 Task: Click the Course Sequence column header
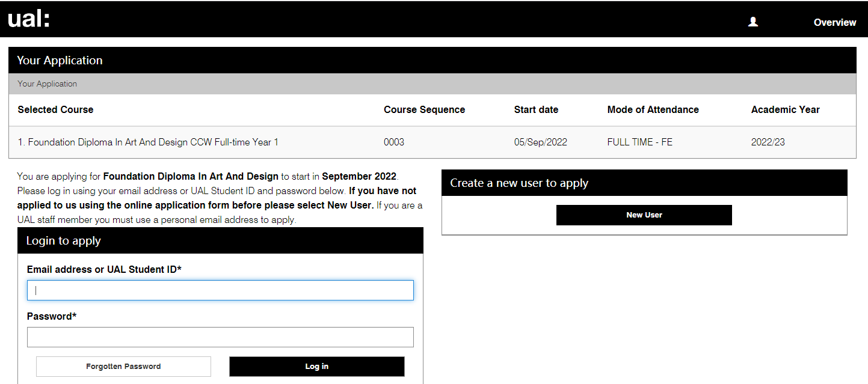(x=424, y=109)
